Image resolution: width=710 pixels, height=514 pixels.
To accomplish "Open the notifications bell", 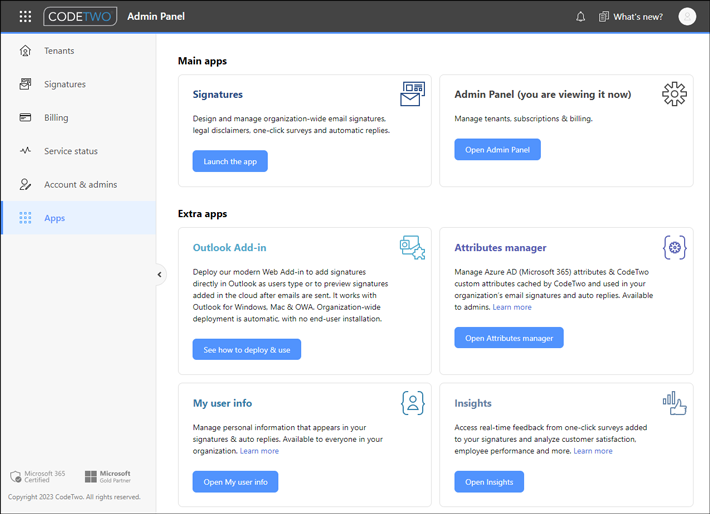I will pyautogui.click(x=580, y=17).
